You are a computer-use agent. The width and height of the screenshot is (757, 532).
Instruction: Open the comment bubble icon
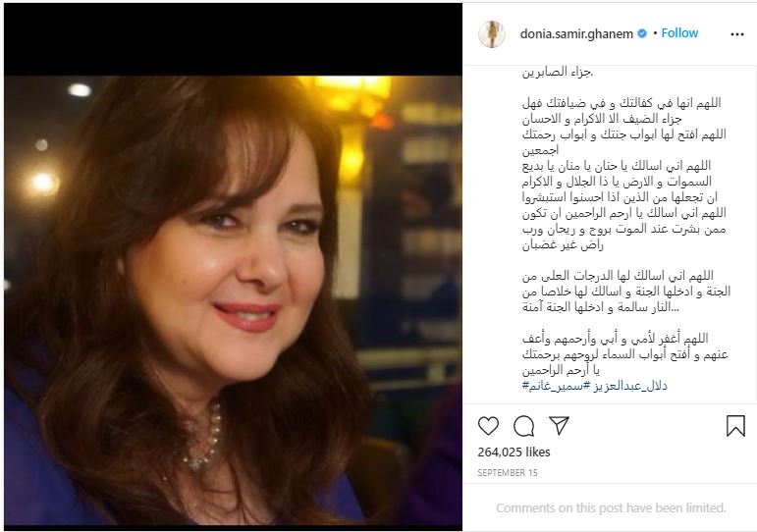pyautogui.click(x=524, y=426)
